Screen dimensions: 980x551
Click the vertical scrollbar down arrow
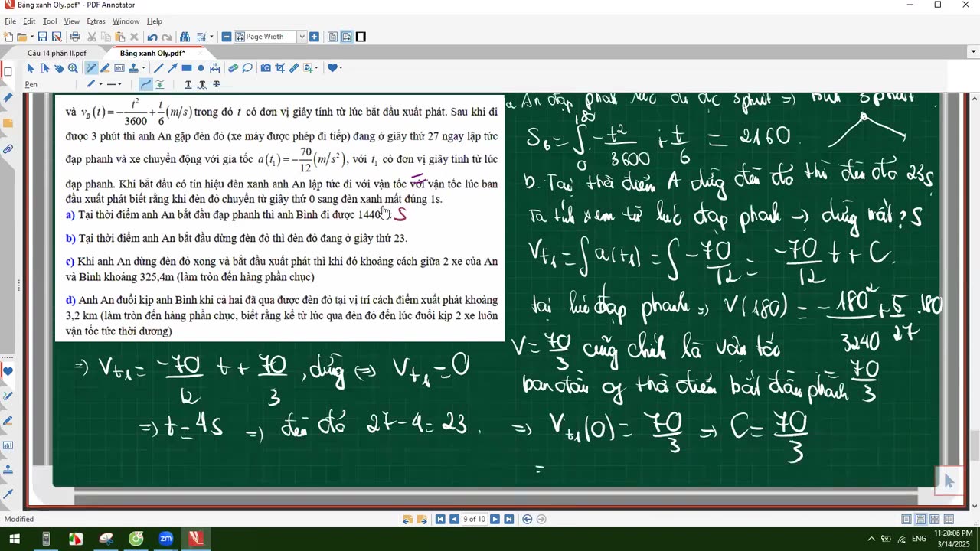pyautogui.click(x=974, y=506)
